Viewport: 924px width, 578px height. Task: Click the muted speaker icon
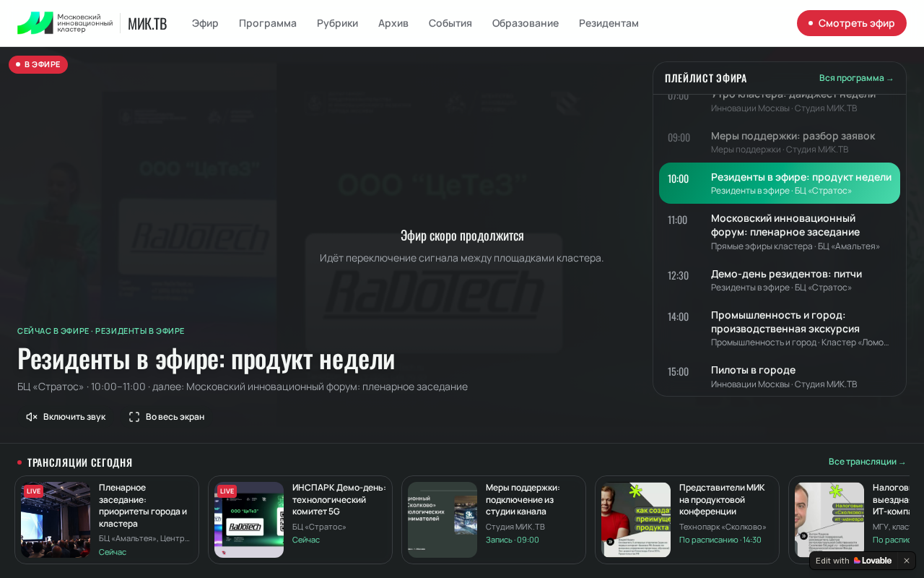coord(32,417)
